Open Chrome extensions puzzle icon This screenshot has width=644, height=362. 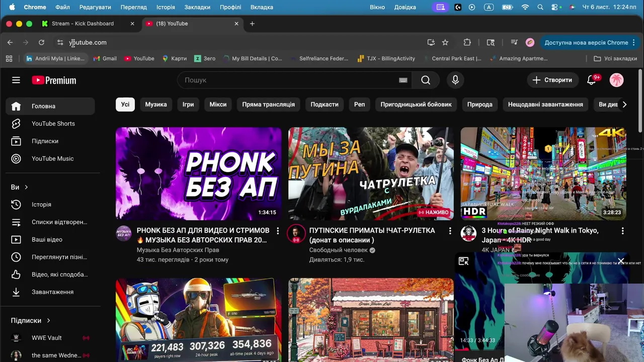[467, 43]
